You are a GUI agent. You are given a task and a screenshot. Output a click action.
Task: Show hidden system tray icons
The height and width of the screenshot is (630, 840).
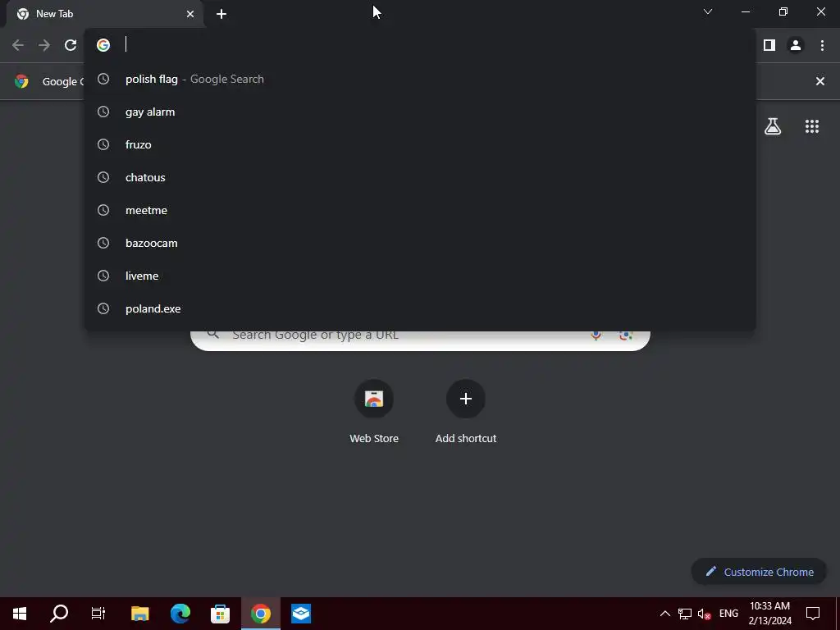664,614
